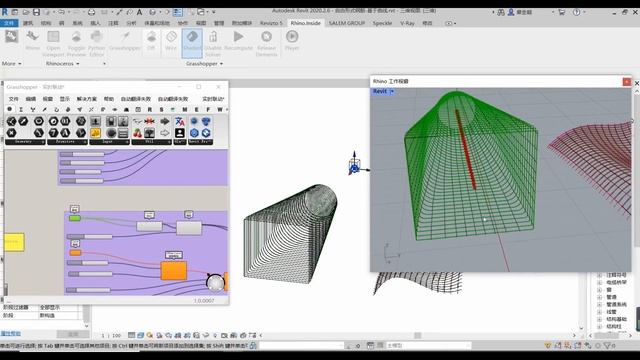Click Save in the quick access toolbar
The width and height of the screenshot is (640, 360).
(x=36, y=12)
